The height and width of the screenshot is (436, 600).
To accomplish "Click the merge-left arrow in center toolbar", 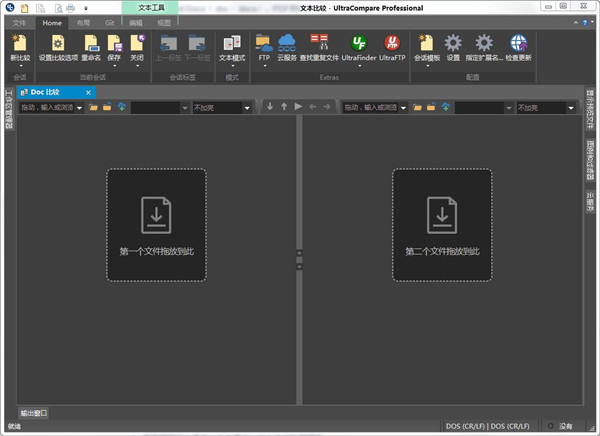I will [313, 106].
